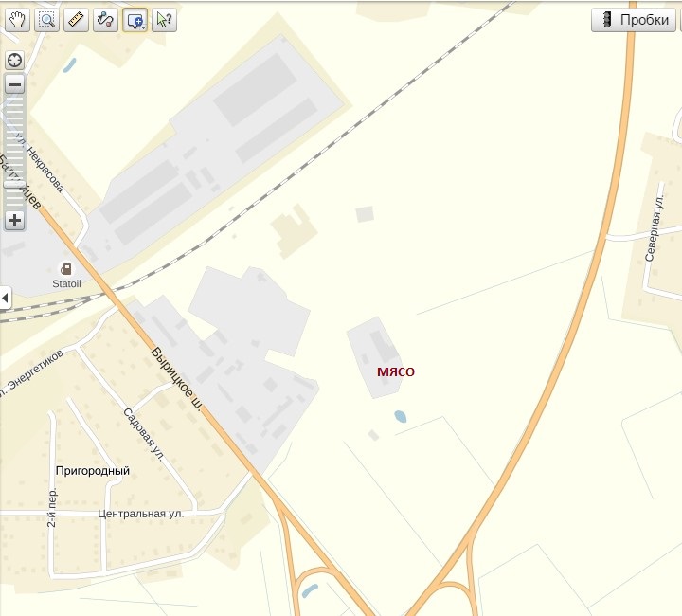Show traffic with the Пробки button
The width and height of the screenshot is (682, 616).
(634, 20)
